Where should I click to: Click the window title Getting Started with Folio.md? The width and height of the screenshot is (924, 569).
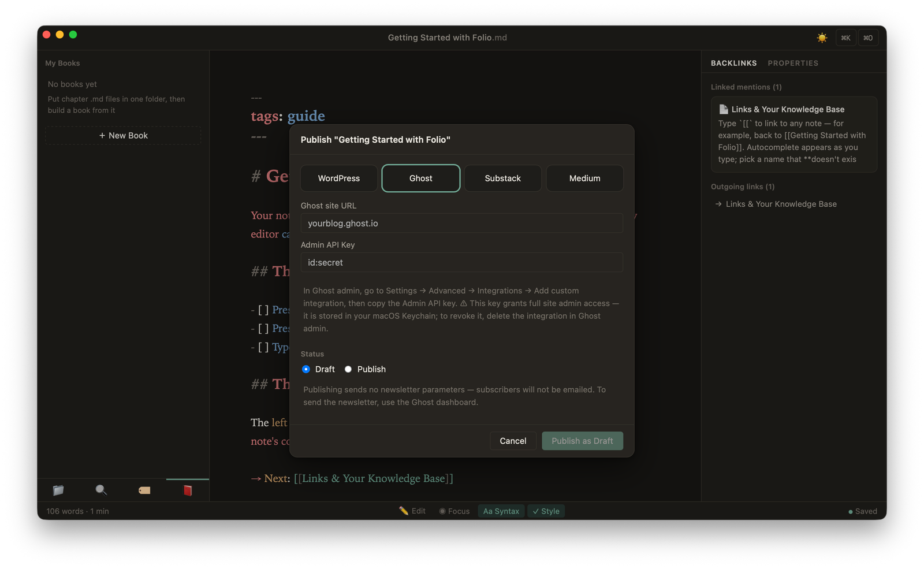click(x=448, y=38)
